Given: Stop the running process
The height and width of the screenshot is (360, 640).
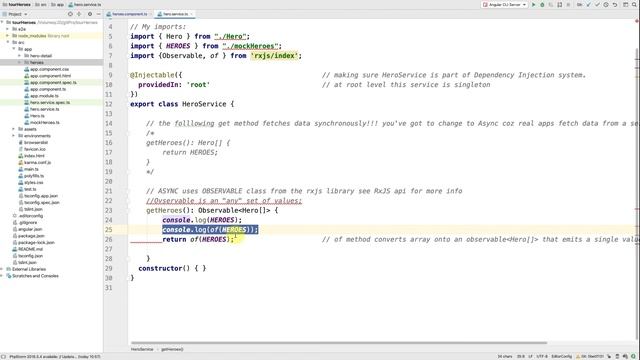Looking at the screenshot, I should tap(569, 4).
